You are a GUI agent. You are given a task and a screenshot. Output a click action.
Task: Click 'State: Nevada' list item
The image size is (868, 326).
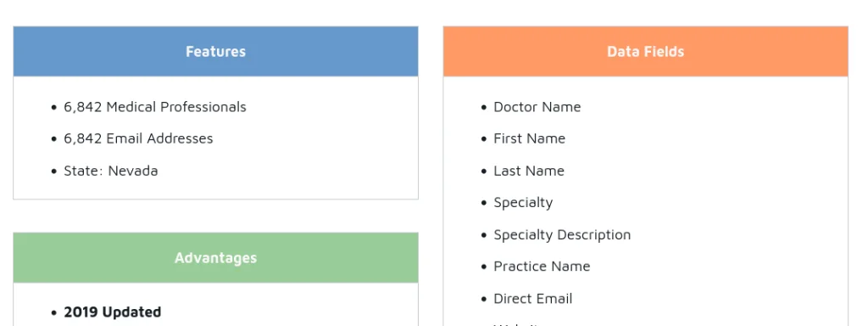[x=111, y=171]
